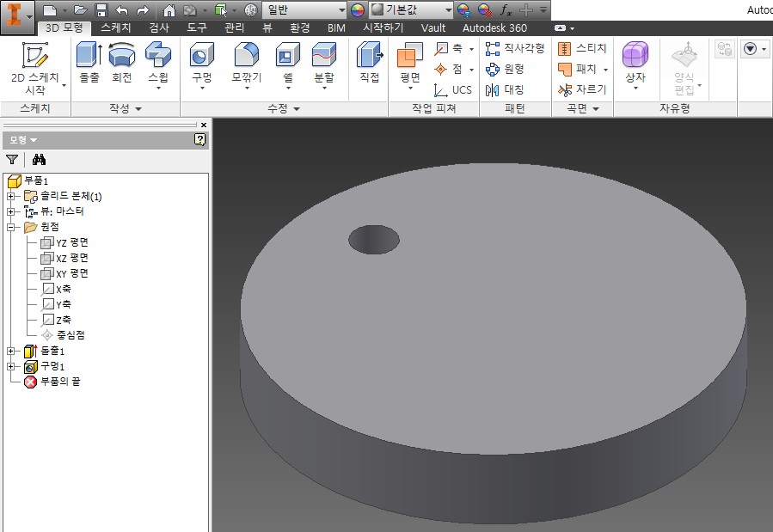Click the hole on the disc model
Image resolution: width=773 pixels, height=532 pixels.
pyautogui.click(x=374, y=240)
